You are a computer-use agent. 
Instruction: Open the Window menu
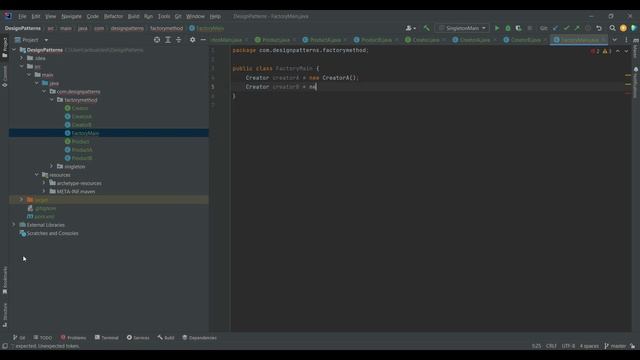[195, 16]
